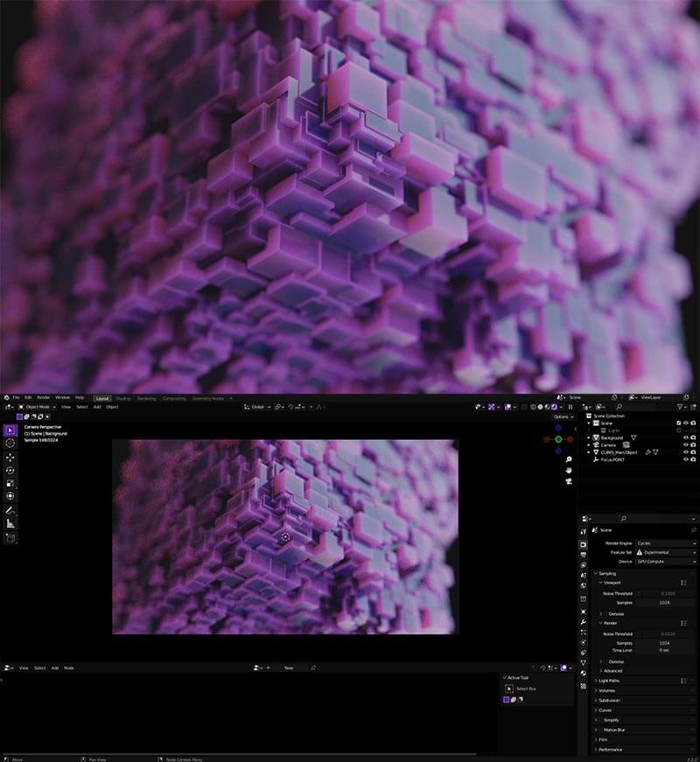Hide the Background collection in the outliner
Screen dimensions: 700x762
[x=686, y=437]
